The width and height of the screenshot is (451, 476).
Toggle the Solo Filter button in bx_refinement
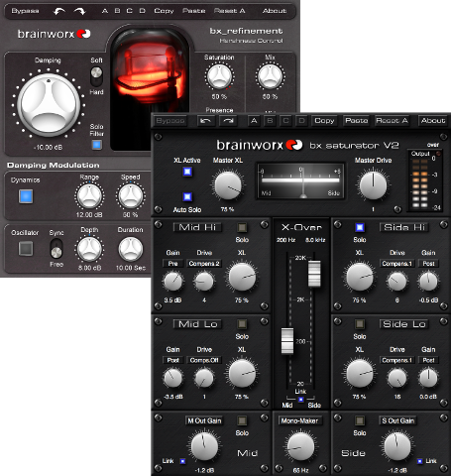pos(96,145)
